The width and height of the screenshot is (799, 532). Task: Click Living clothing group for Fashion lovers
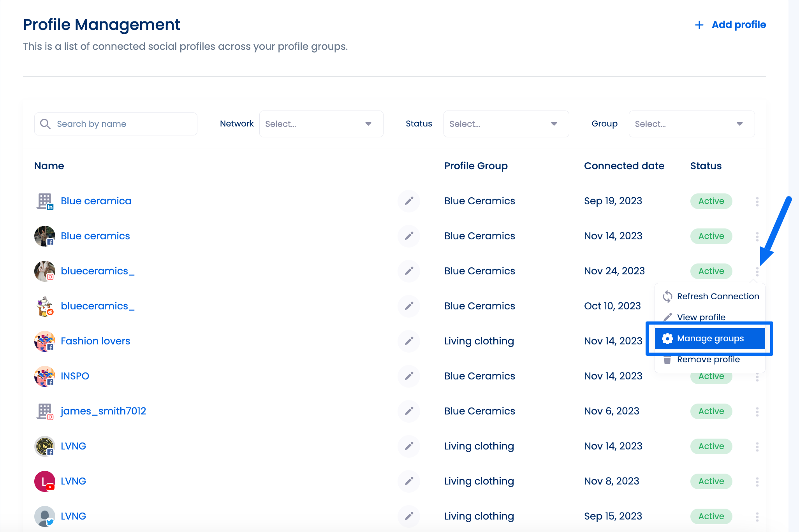pos(479,341)
